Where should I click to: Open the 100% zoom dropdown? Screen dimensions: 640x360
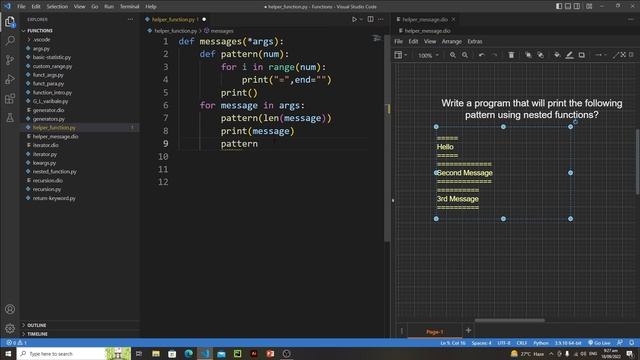tap(428, 55)
